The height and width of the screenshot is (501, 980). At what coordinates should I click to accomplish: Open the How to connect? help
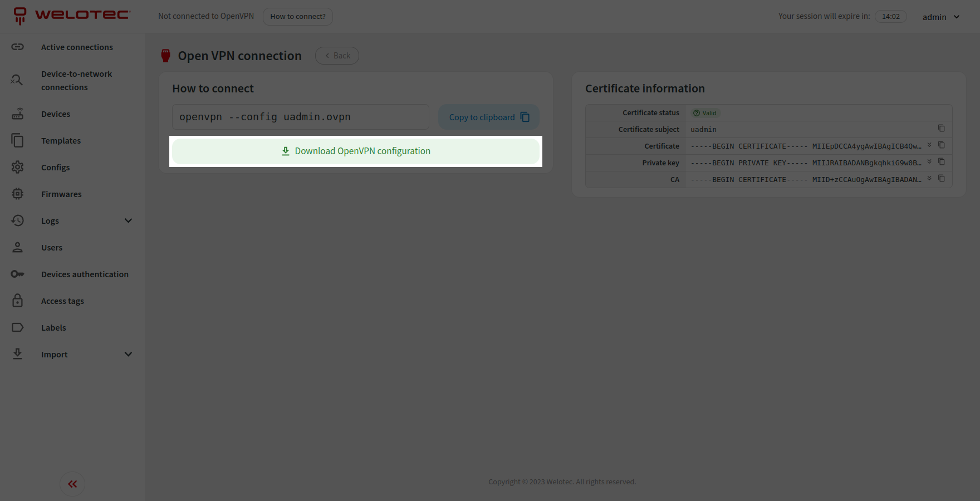click(x=297, y=16)
